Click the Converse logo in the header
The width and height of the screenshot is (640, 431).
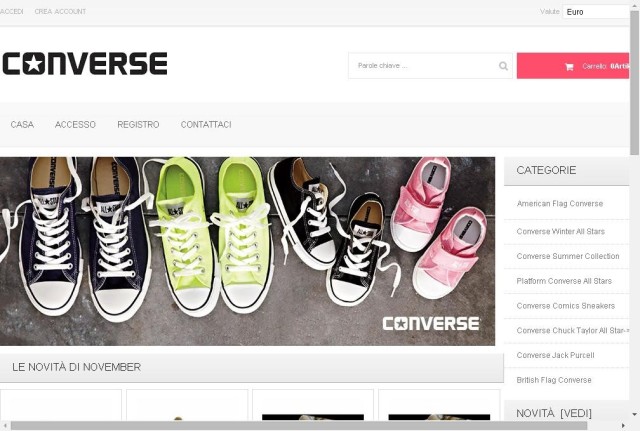click(x=85, y=63)
